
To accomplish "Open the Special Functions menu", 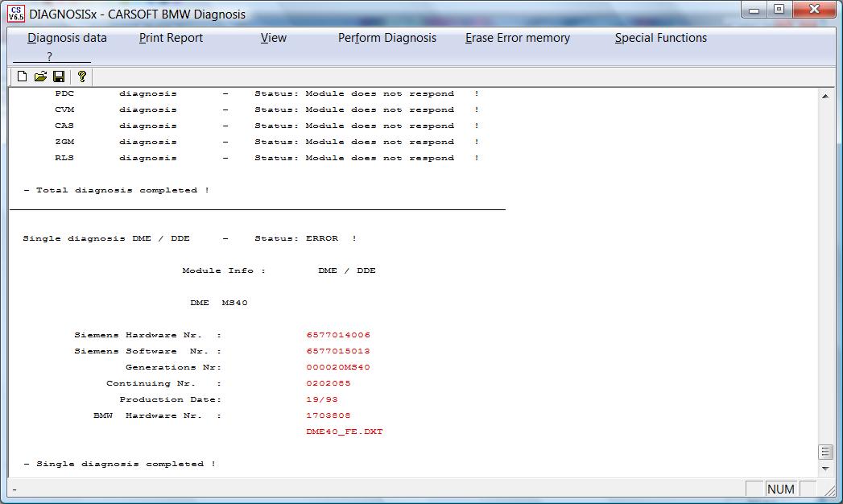I will (661, 38).
